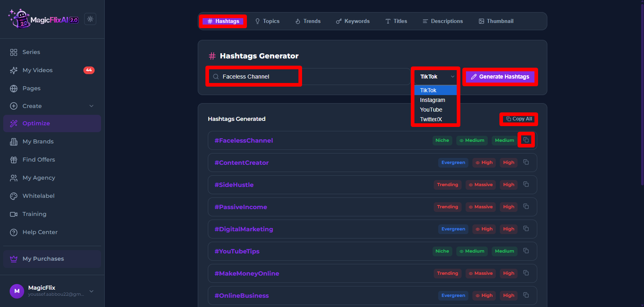644x307 pixels.
Task: Click the #OnlineBusiness hashtag text
Action: 242,296
